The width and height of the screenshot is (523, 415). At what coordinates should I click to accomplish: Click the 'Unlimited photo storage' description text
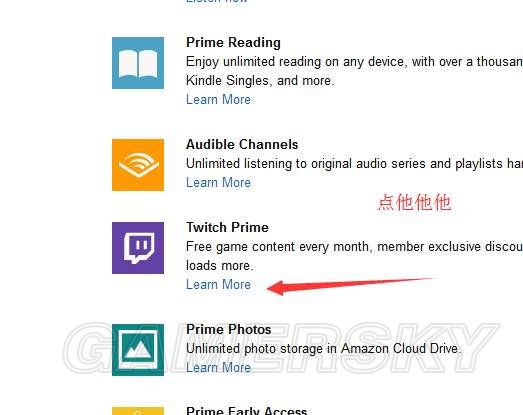click(324, 349)
